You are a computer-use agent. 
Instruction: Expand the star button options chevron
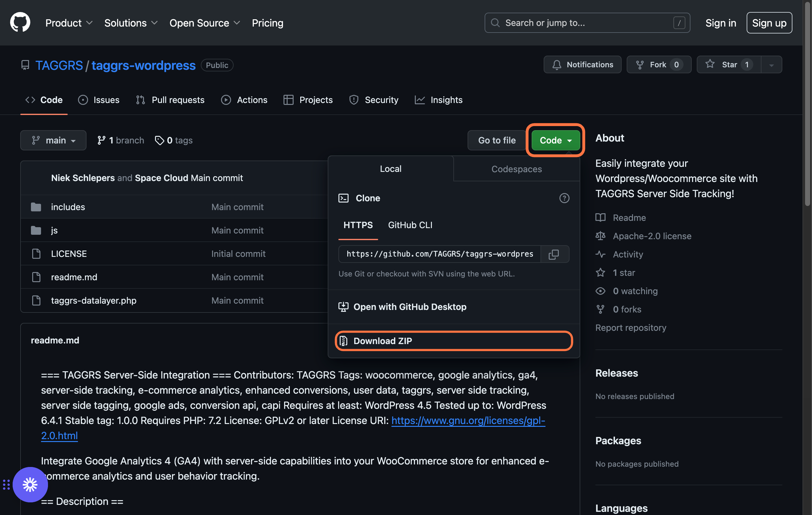(x=771, y=64)
